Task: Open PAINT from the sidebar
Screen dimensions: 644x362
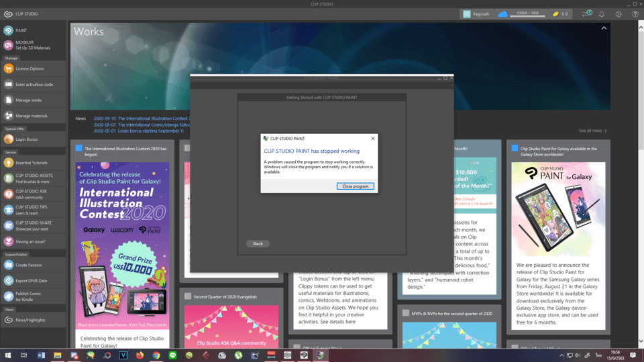Action: 33,30
